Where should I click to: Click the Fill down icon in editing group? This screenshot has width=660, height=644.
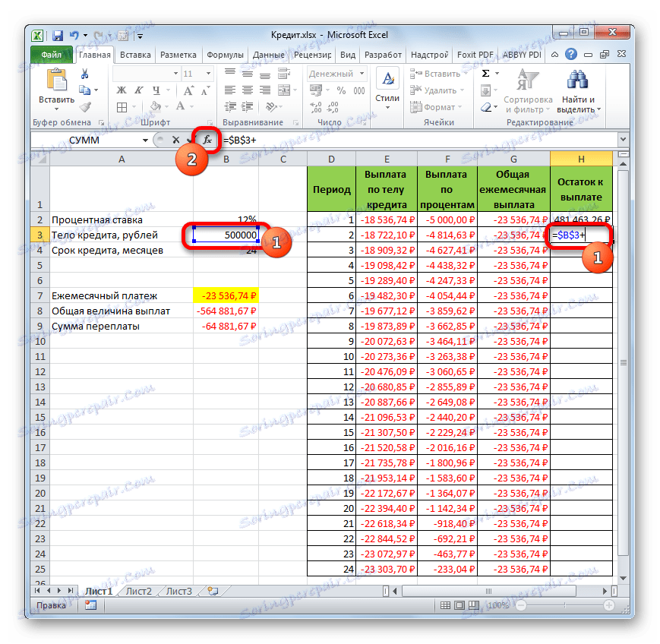[485, 90]
